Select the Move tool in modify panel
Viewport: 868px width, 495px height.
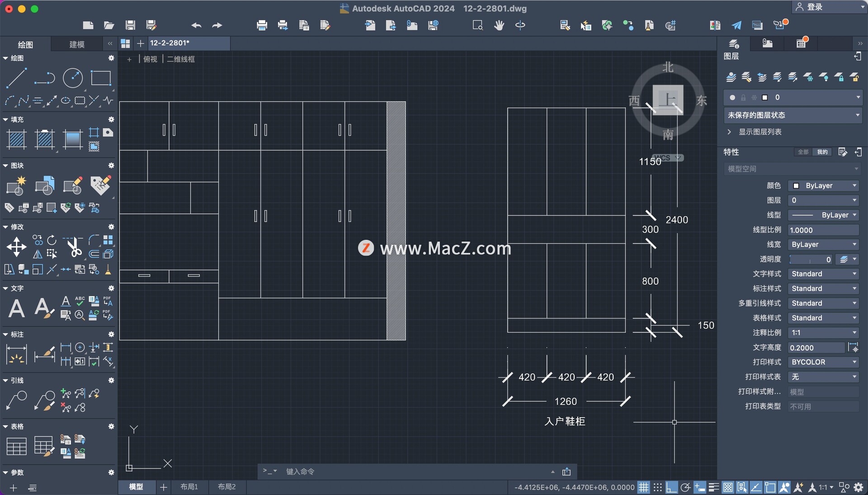click(16, 246)
